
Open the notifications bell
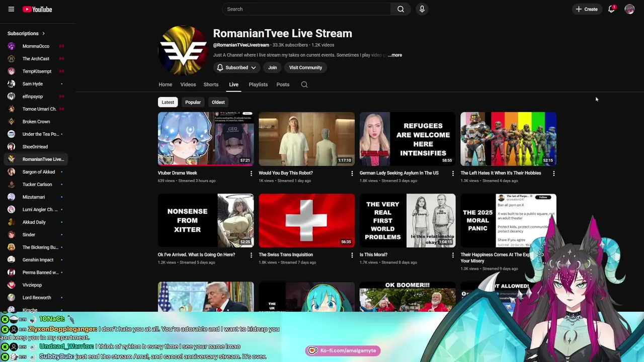(611, 9)
